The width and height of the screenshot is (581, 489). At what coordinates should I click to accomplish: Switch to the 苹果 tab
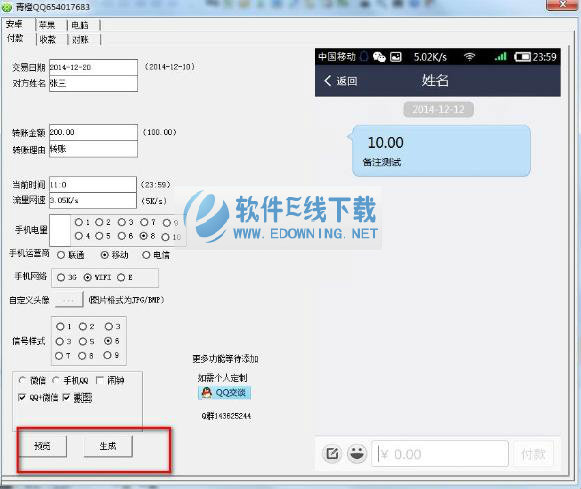(x=47, y=25)
